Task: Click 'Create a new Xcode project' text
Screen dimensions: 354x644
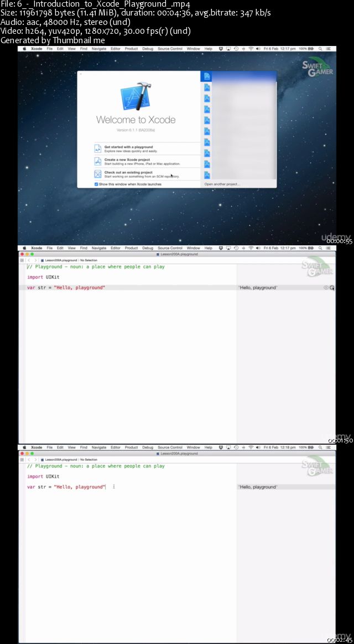Action: 127,159
